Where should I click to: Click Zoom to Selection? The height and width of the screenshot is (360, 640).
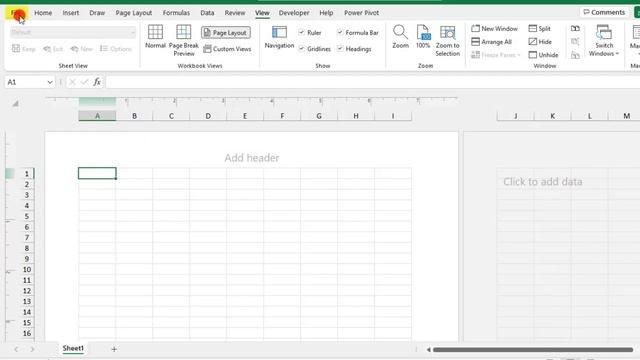click(x=447, y=40)
